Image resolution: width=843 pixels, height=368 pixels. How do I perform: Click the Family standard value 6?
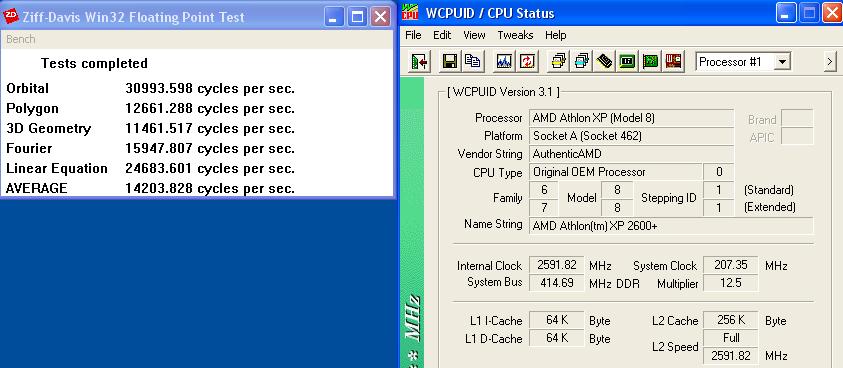point(544,190)
